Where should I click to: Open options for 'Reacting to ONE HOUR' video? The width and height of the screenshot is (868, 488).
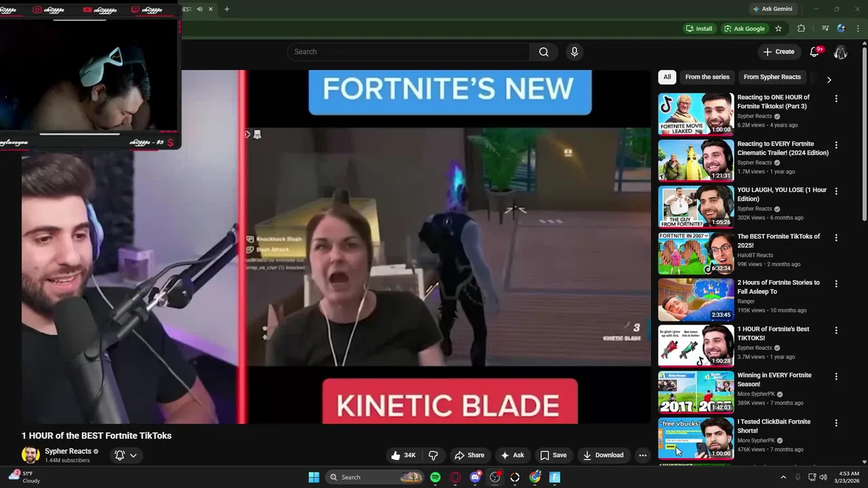(x=836, y=98)
